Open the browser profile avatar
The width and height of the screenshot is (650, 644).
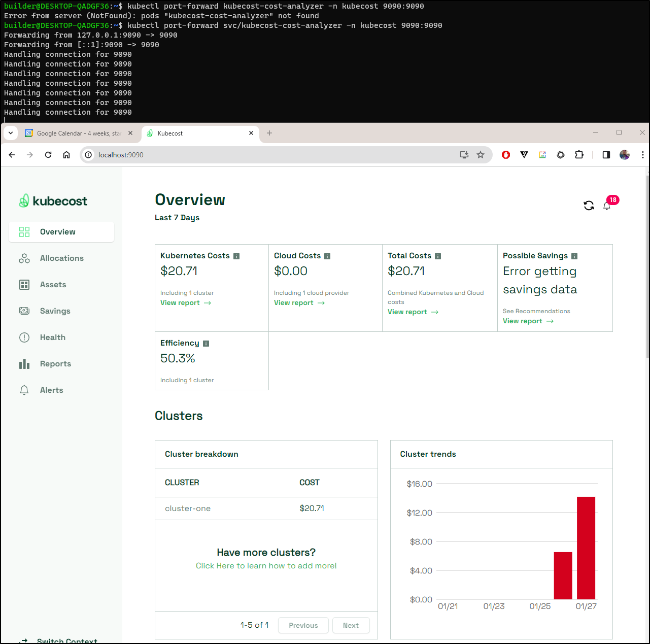pos(625,155)
